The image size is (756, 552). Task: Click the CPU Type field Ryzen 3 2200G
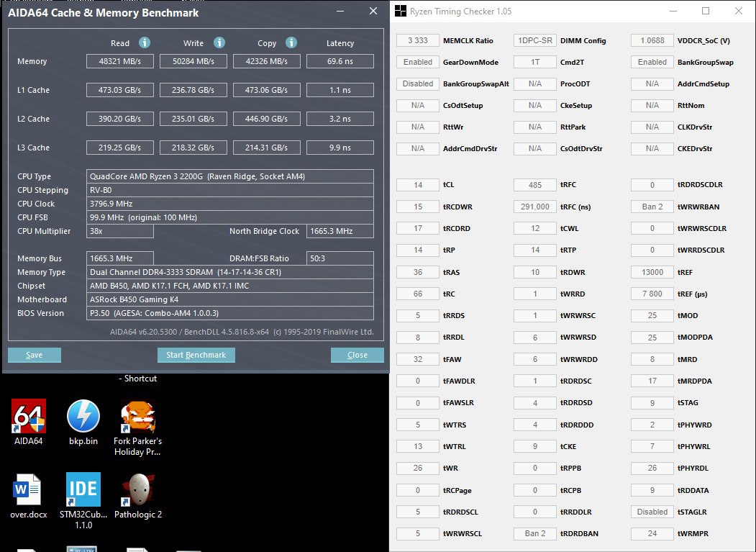[230, 176]
